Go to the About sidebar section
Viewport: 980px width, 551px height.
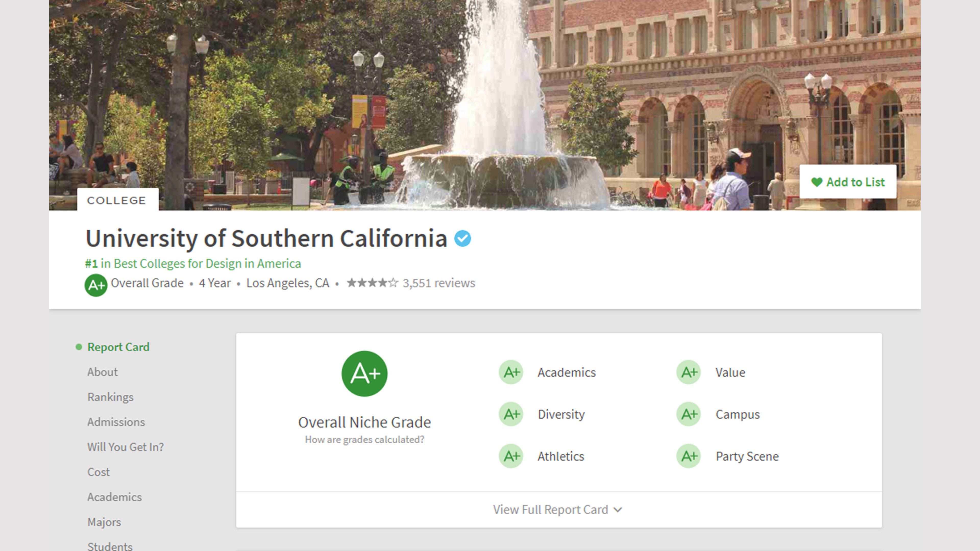pyautogui.click(x=102, y=372)
